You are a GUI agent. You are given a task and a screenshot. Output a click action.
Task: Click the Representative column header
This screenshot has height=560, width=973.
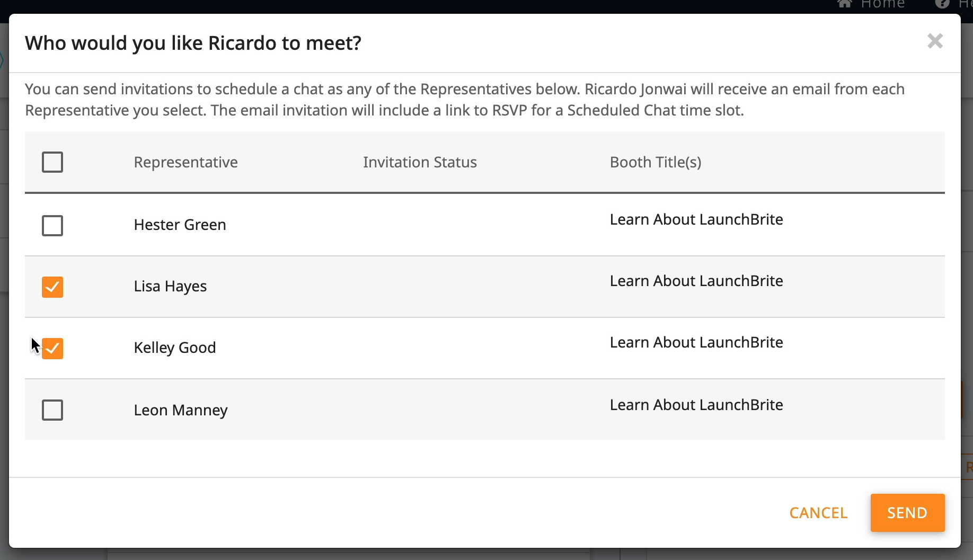pos(185,162)
